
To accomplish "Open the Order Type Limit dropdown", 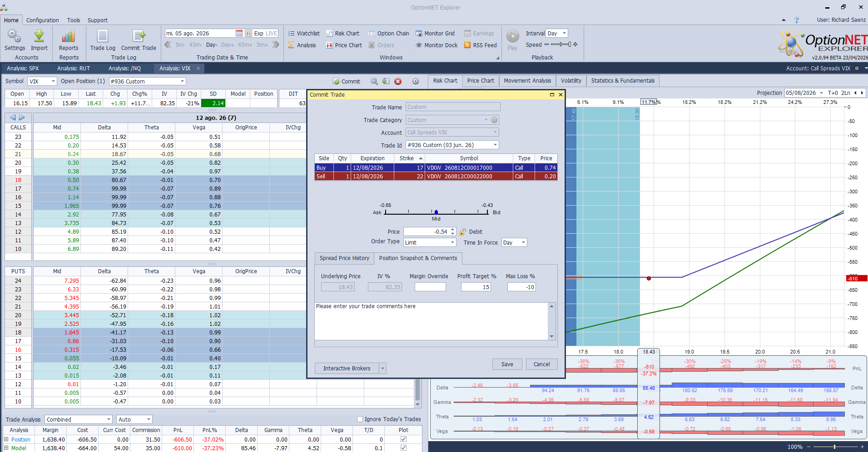I will [452, 242].
